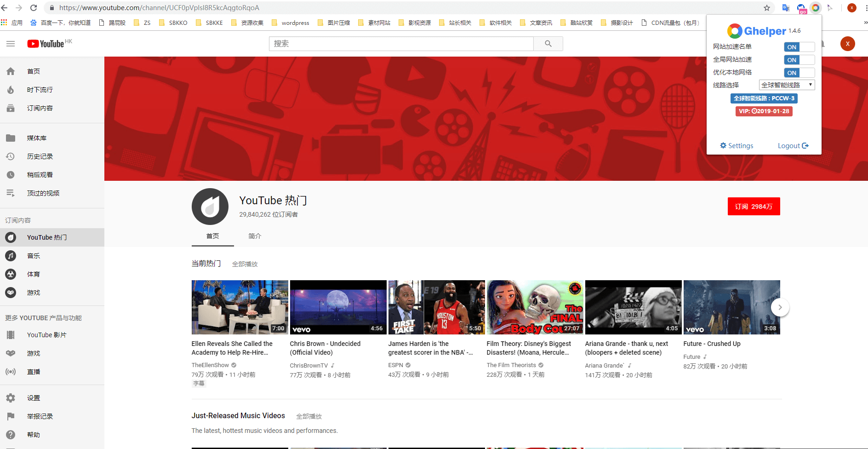This screenshot has height=449, width=868.
Task: Open the James Harden ESPN thumbnail
Action: tap(437, 307)
